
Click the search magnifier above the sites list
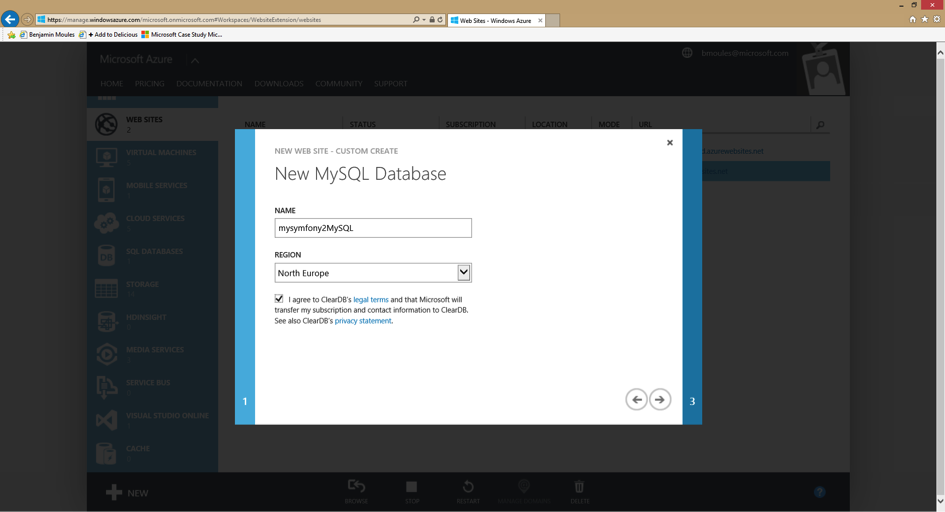[820, 125]
